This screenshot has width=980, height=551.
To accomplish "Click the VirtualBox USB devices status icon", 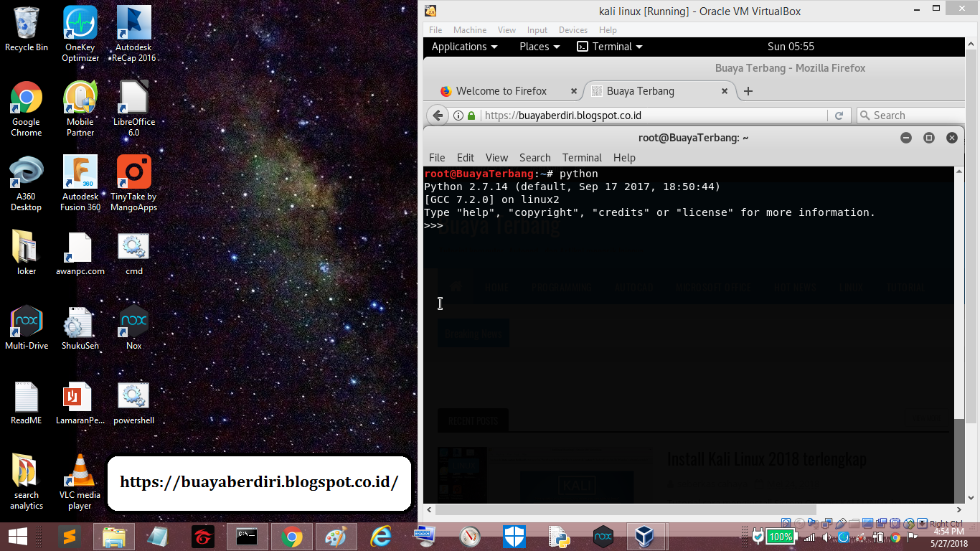I will coord(842,522).
